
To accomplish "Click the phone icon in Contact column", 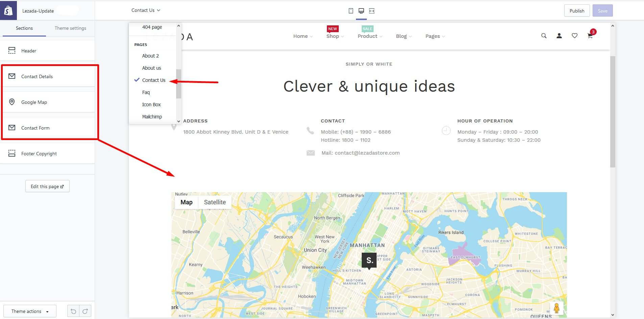I will click(310, 131).
